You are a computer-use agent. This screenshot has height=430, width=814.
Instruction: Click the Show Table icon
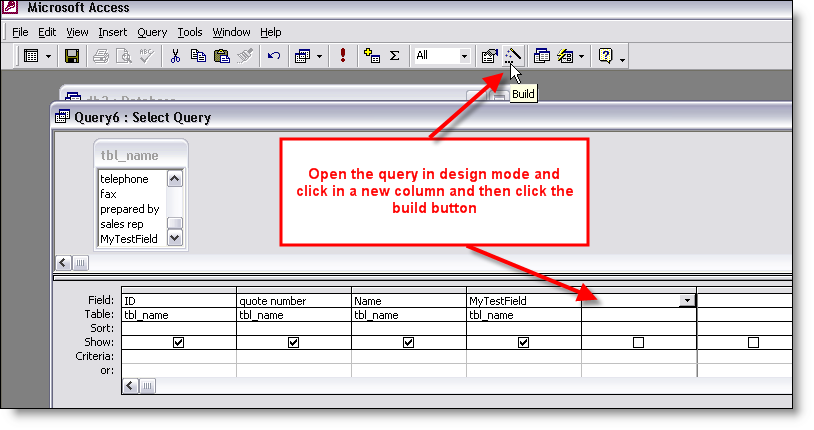coord(372,56)
